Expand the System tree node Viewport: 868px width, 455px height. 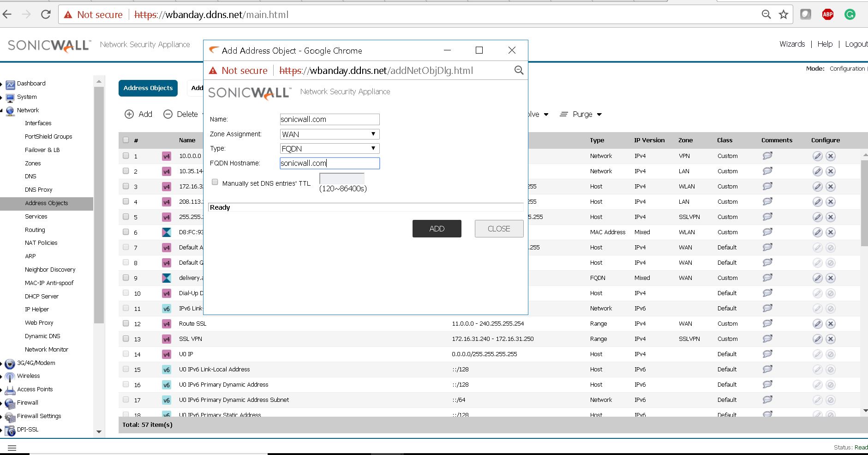1,97
